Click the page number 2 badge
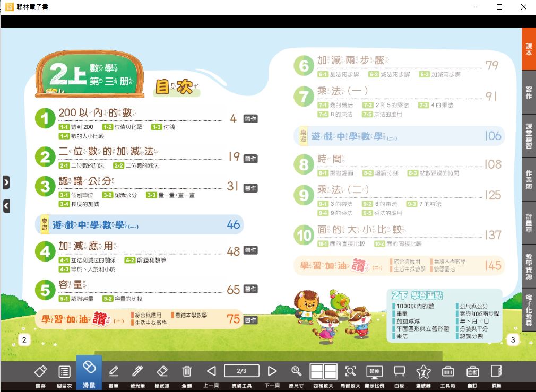The image size is (536, 392). 24,339
